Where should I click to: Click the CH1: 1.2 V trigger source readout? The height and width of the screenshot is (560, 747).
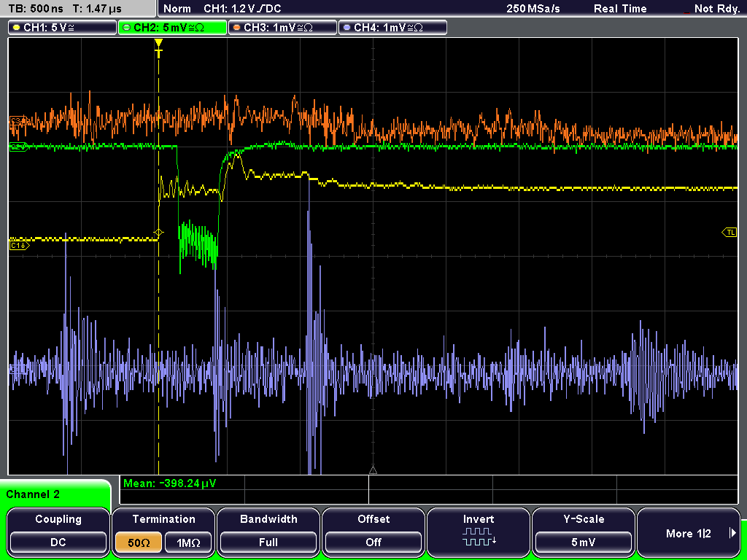tap(242, 9)
